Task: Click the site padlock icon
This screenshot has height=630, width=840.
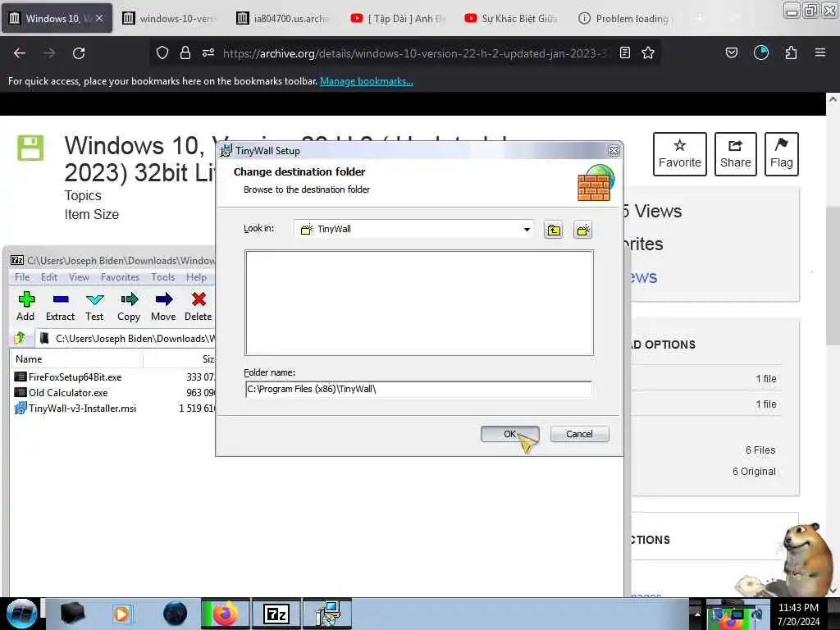Action: 185,53
